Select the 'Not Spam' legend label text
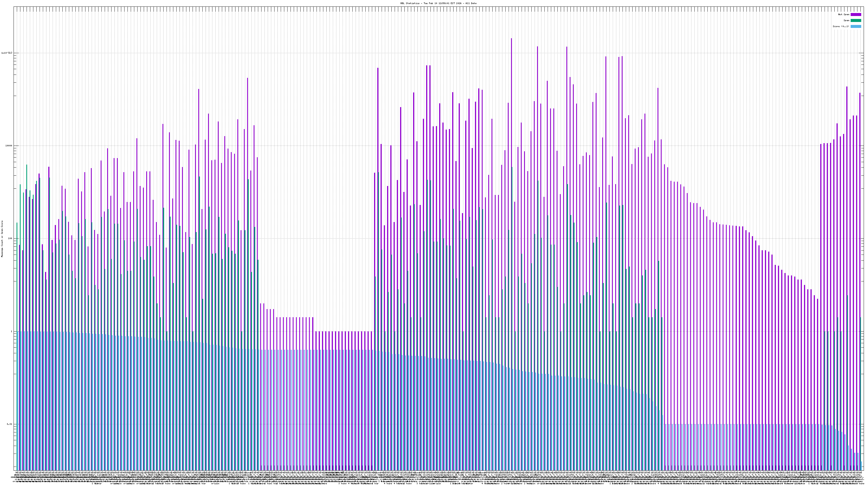The width and height of the screenshot is (868, 488). pyautogui.click(x=844, y=14)
